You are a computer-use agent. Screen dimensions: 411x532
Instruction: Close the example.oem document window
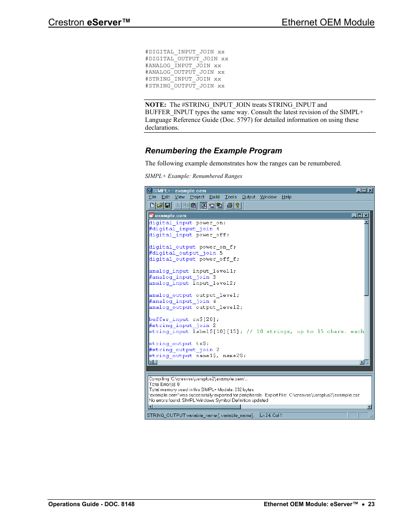(x=366, y=215)
